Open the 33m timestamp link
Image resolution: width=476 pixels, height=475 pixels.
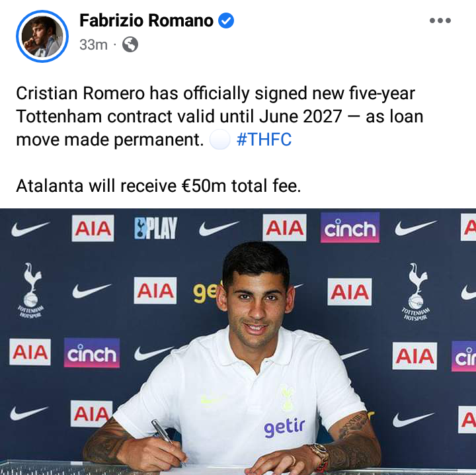click(93, 44)
